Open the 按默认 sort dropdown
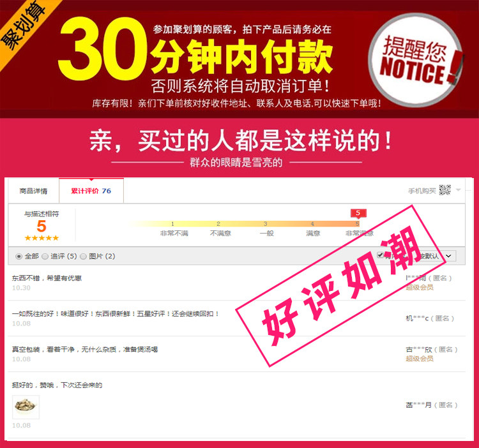The height and width of the screenshot is (448, 479). point(436,256)
